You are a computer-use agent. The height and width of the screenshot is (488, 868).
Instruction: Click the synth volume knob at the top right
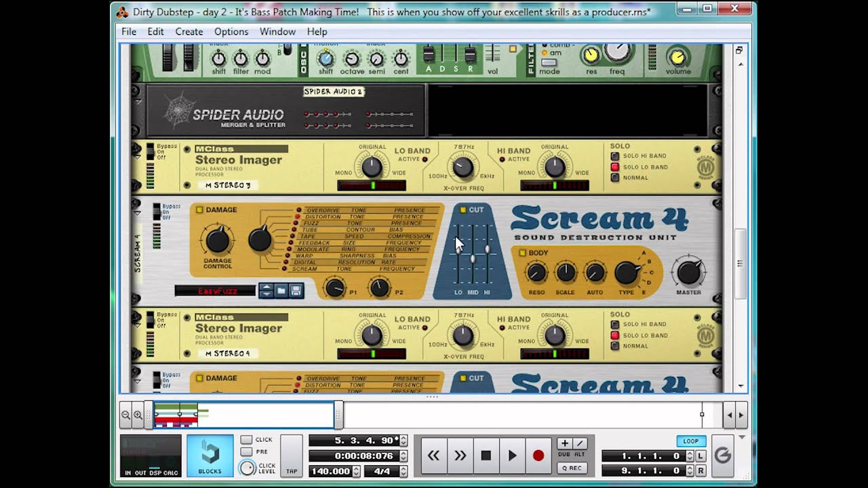tap(678, 57)
